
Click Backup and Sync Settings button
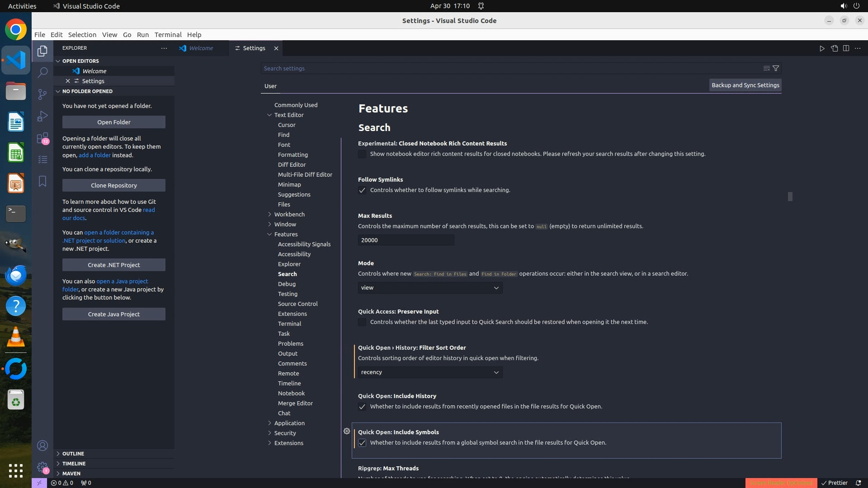[745, 85]
